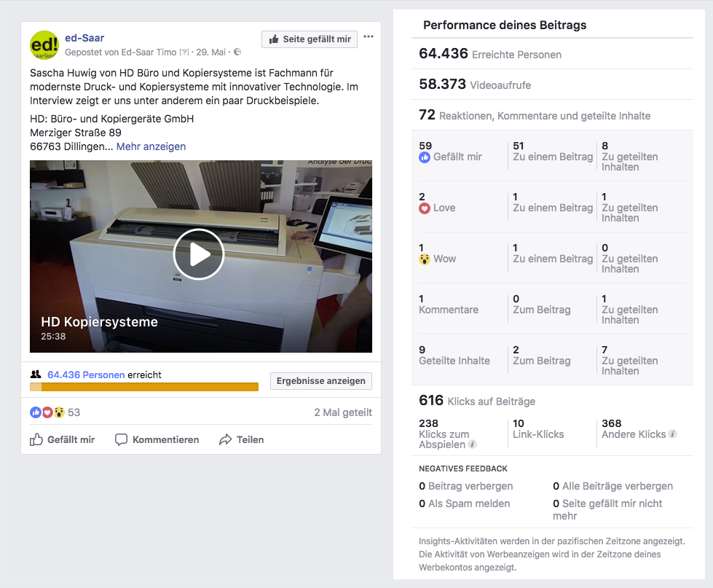Click the blue Gefällt mir icon in performance panel
The width and height of the screenshot is (713, 588).
coord(425,157)
